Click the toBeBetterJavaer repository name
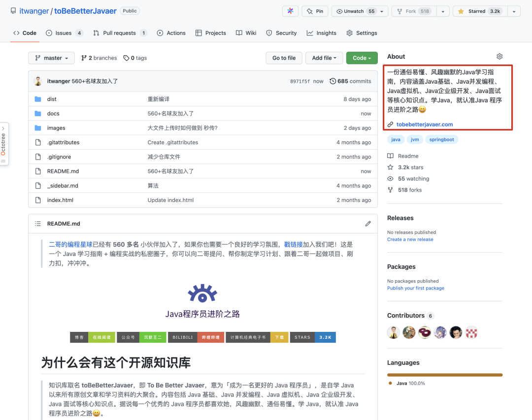Image resolution: width=532 pixels, height=420 pixels. click(85, 11)
